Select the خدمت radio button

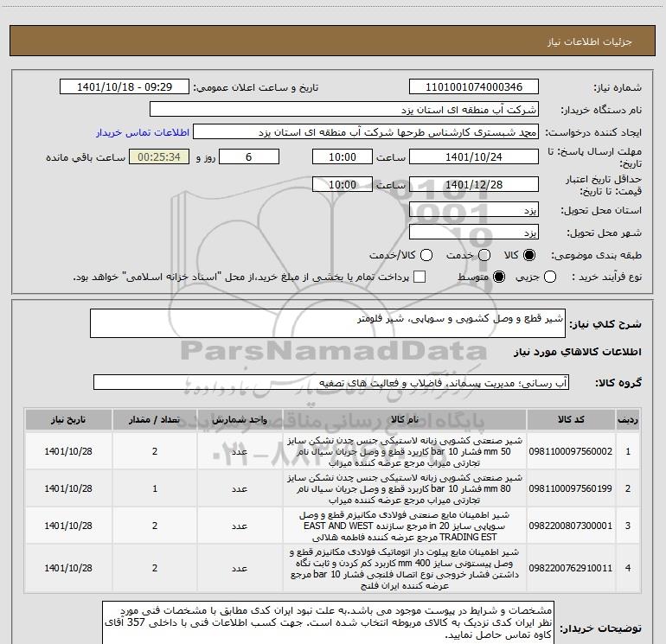[x=484, y=255]
